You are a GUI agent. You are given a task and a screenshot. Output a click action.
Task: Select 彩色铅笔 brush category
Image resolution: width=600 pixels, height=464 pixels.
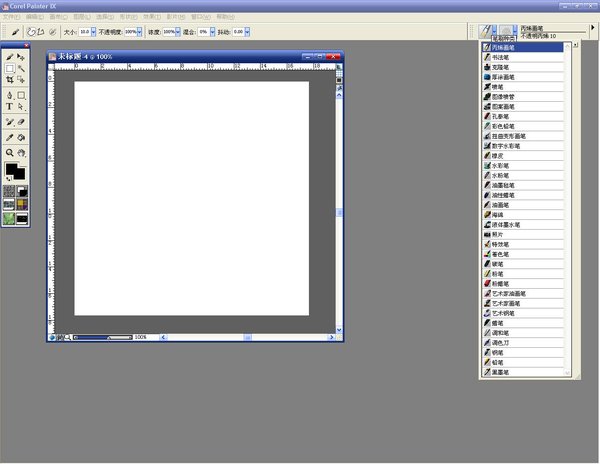523,126
